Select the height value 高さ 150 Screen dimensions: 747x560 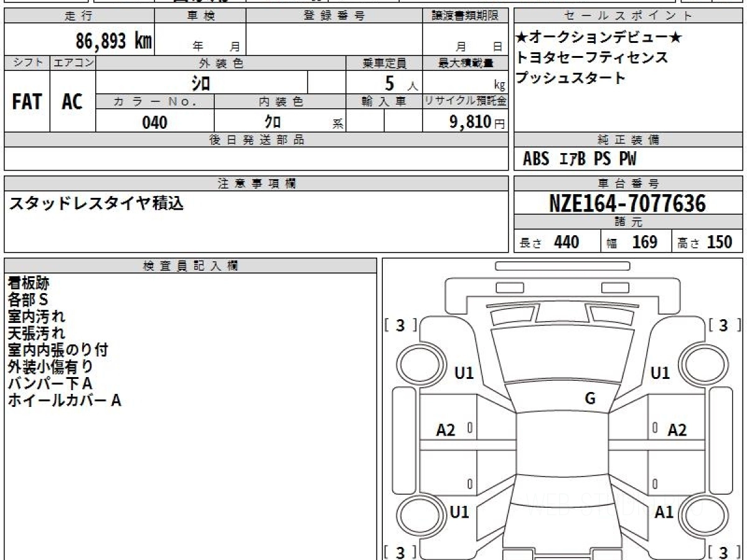pos(705,242)
